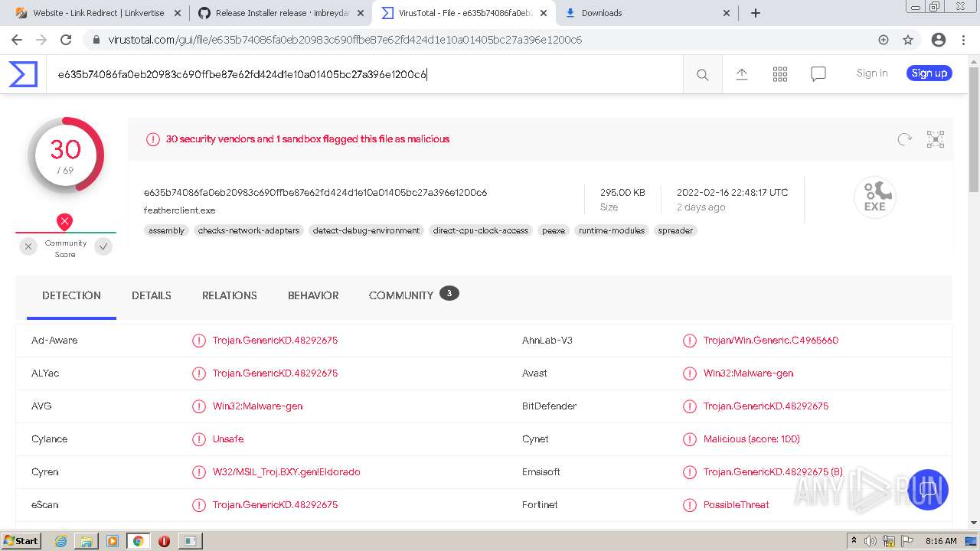Open the comments speech bubble icon
980x551 pixels.
click(818, 74)
